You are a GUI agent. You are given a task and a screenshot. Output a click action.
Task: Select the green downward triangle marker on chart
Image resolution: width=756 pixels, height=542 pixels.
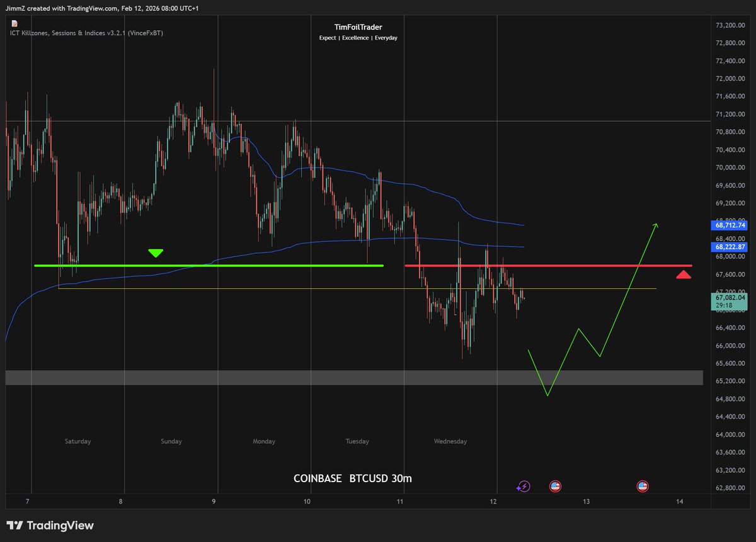point(156,252)
